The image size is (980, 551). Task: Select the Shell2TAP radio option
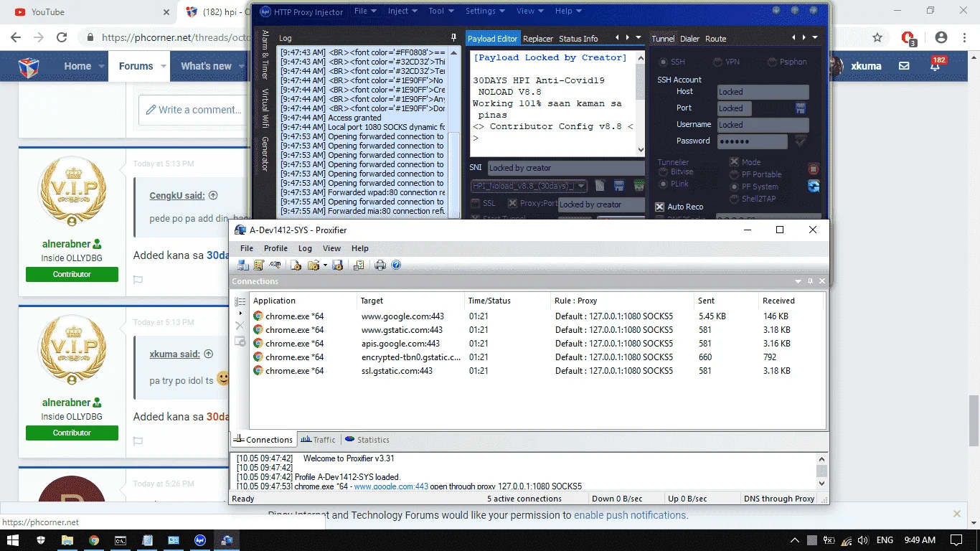[735, 199]
